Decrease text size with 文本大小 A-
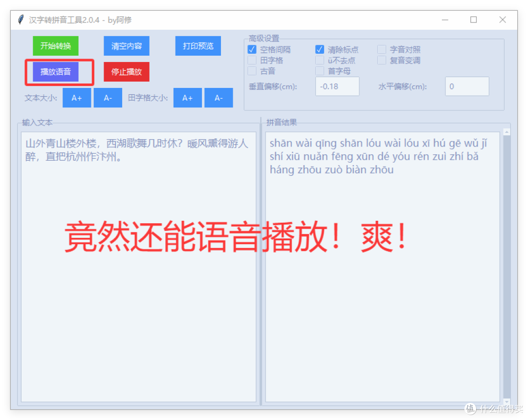Screen dimensions: 528x420 pyautogui.click(x=108, y=98)
